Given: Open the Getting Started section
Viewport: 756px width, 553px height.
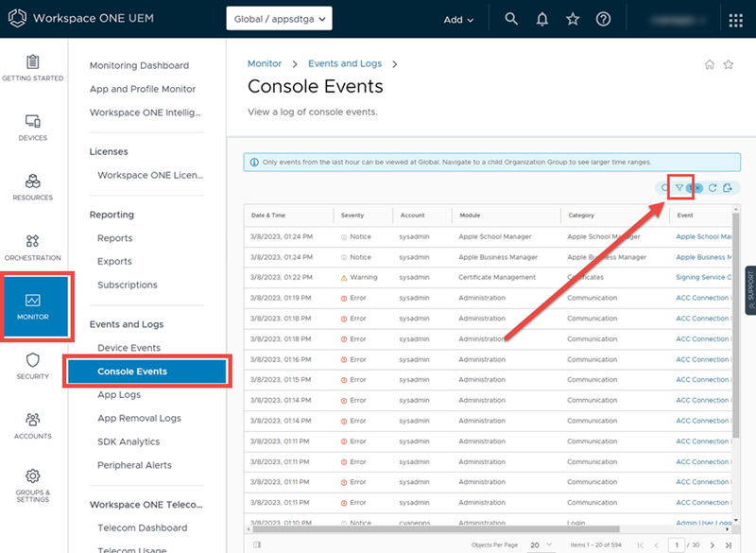Looking at the screenshot, I should point(33,68).
